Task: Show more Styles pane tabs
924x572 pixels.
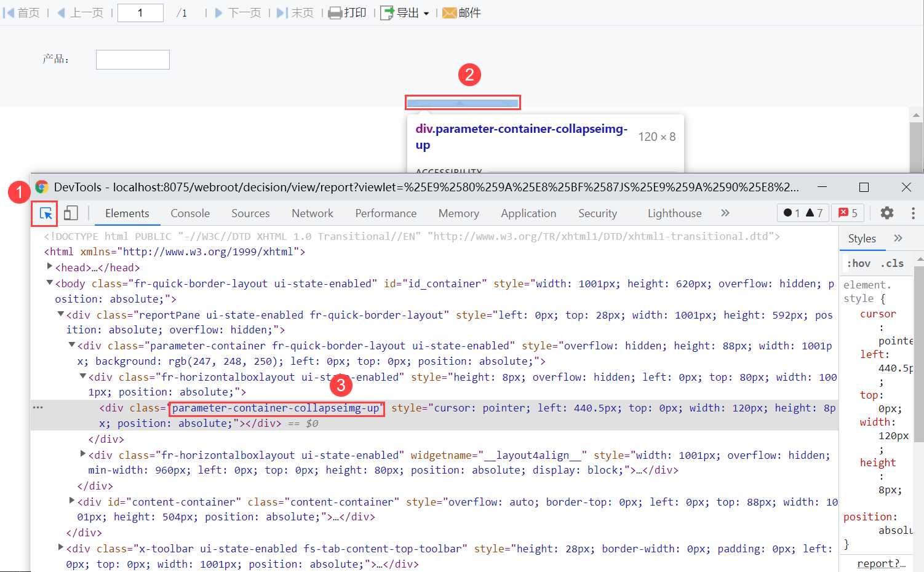Action: [898, 238]
